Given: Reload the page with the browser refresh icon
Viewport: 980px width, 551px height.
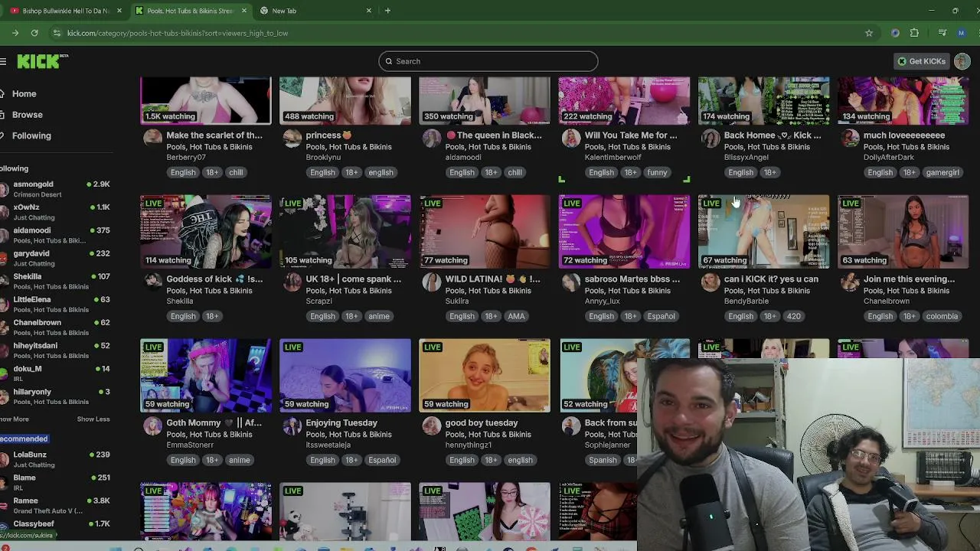Looking at the screenshot, I should click(34, 33).
